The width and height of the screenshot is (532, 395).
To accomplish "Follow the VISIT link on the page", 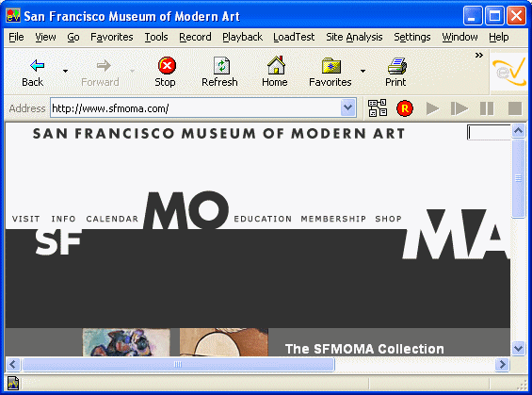I will tap(25, 219).
